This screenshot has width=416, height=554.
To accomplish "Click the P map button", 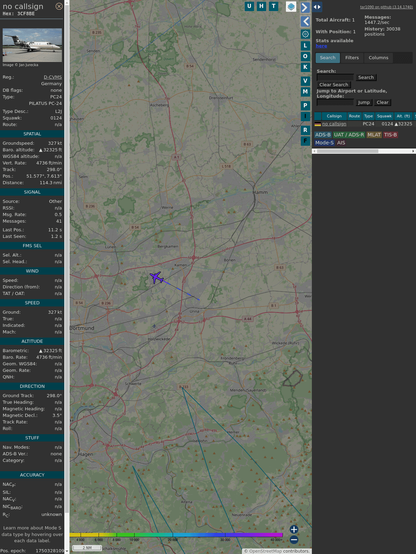I will [x=305, y=105].
